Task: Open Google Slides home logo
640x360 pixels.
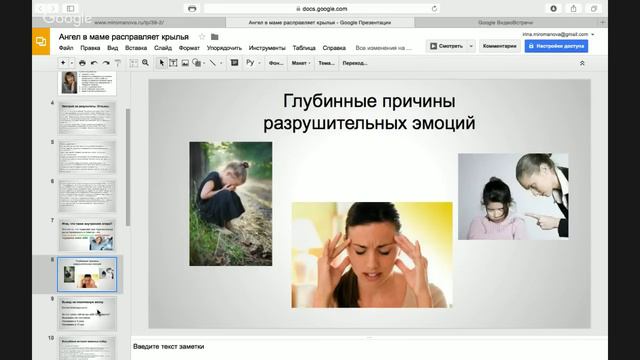Action: (41, 41)
